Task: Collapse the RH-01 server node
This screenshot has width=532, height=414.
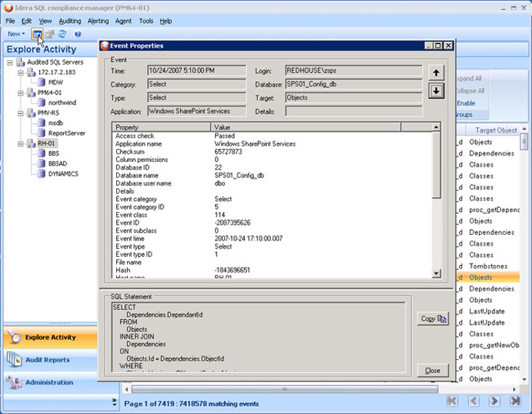Action: pyautogui.click(x=20, y=144)
